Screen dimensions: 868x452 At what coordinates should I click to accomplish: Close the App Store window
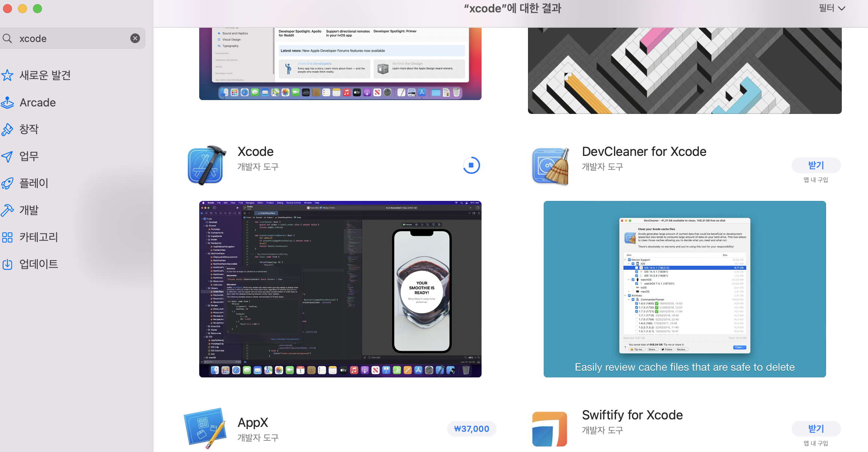(x=7, y=9)
